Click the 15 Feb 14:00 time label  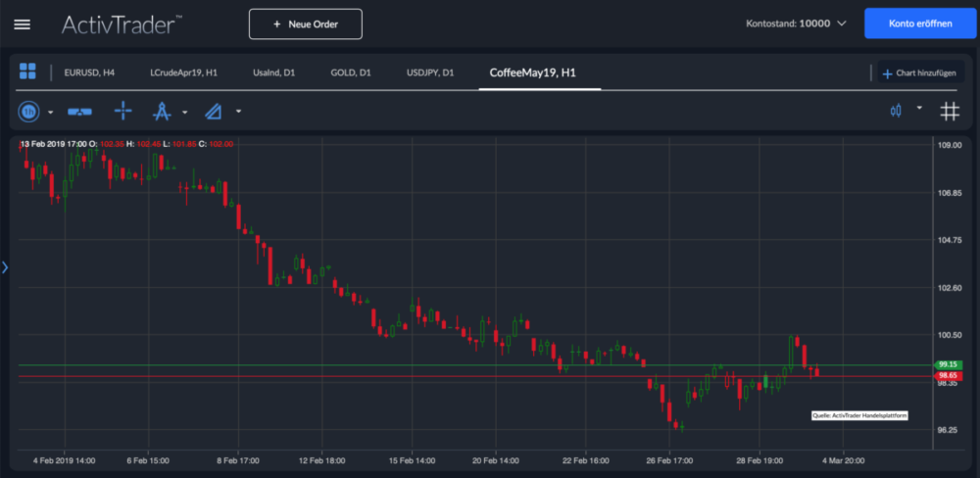coord(412,460)
